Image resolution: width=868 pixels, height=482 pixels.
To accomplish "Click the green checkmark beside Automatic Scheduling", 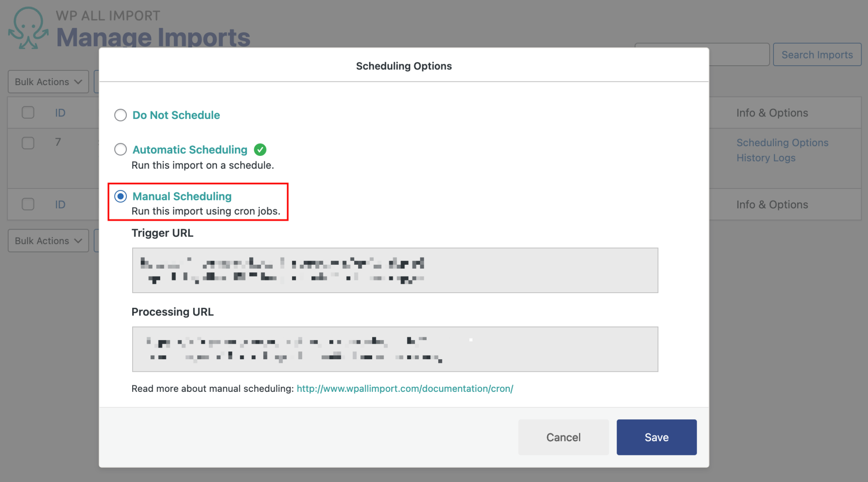I will (x=261, y=150).
